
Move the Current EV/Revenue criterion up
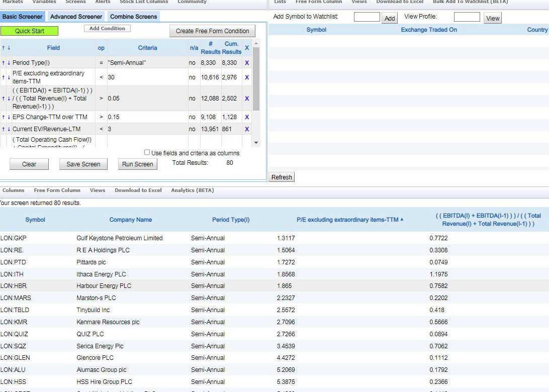coord(4,129)
